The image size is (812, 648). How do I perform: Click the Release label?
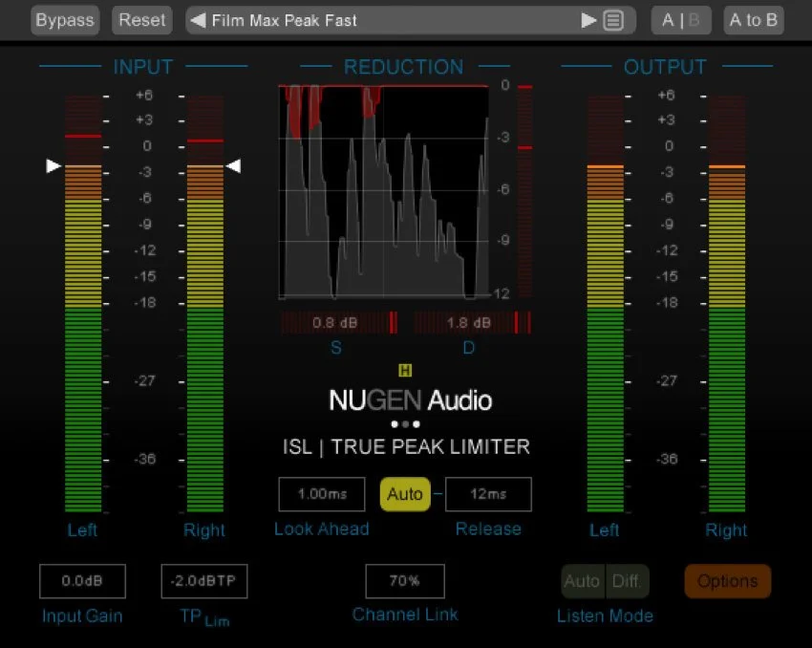(488, 529)
